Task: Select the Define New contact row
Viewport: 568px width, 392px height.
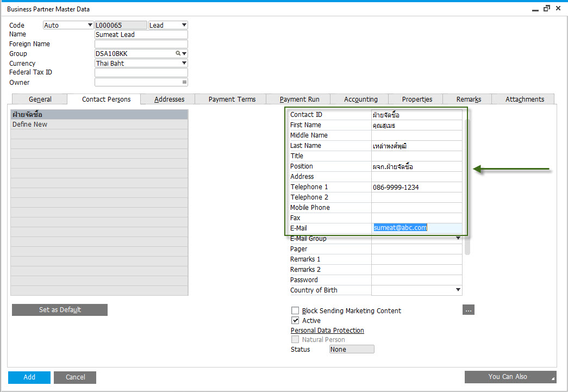Action: (99, 125)
